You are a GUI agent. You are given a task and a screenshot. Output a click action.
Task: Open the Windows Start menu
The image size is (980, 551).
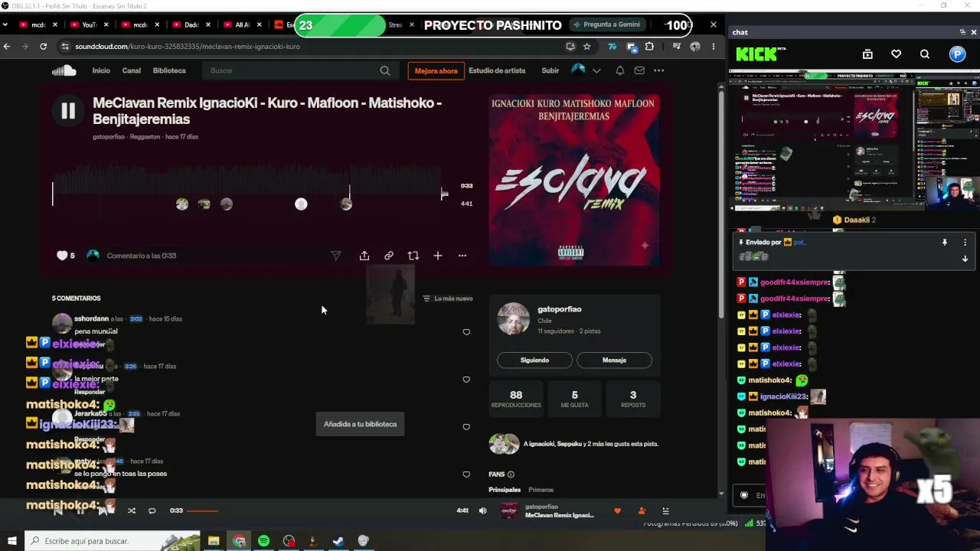(x=11, y=541)
